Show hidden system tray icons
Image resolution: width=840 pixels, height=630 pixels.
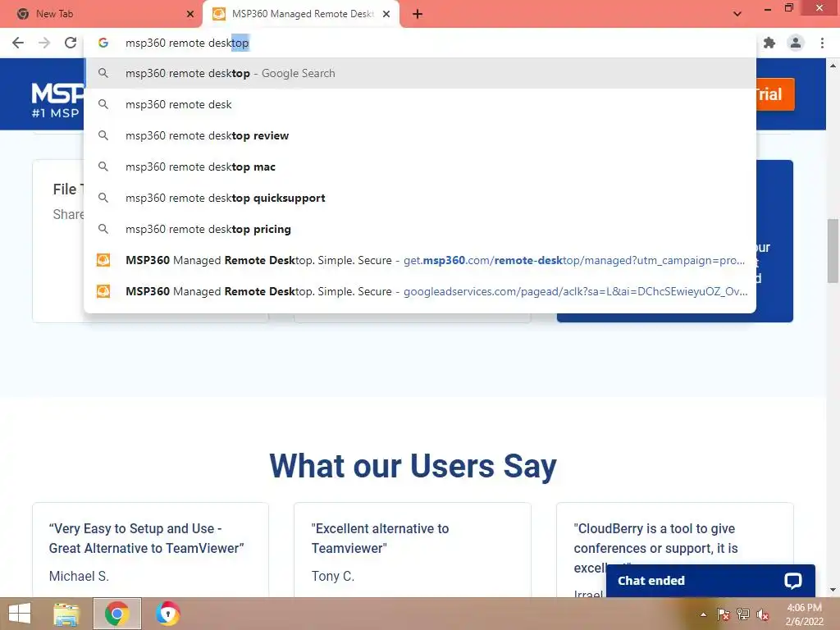(703, 614)
